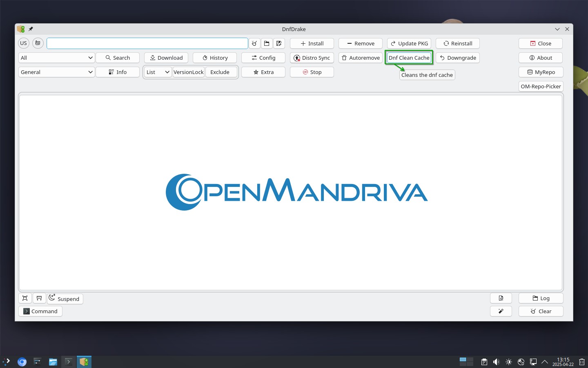Expand hidden system tray icons
588x368 pixels.
(545, 362)
